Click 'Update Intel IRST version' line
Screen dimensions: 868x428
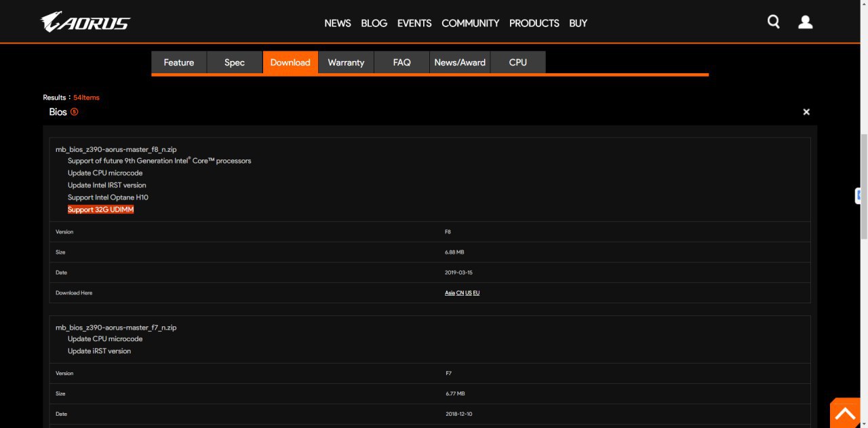(x=107, y=185)
